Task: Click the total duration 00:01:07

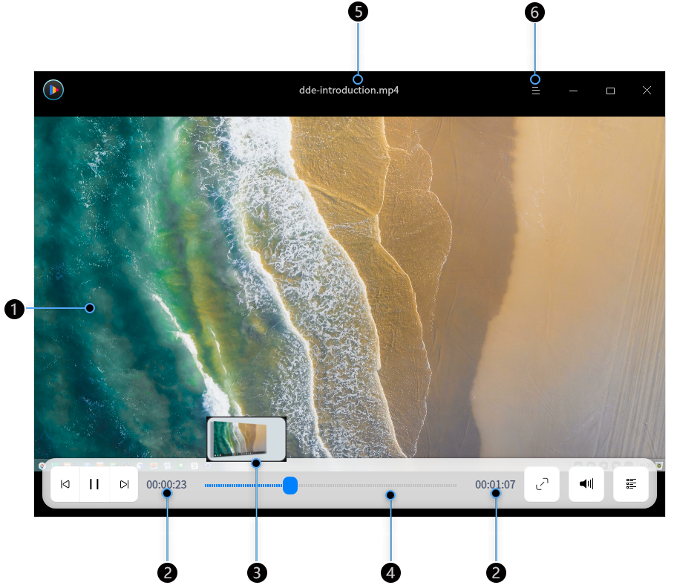Action: (495, 484)
